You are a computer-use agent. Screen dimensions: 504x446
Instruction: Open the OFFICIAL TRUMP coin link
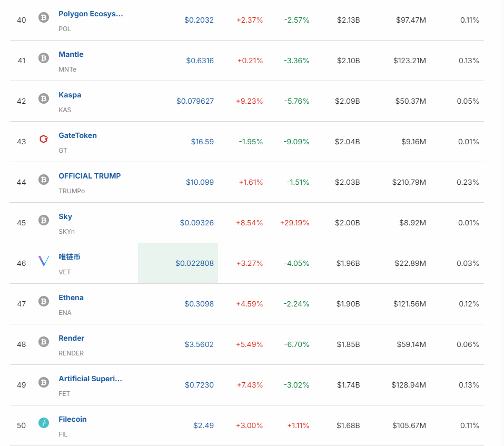point(90,176)
